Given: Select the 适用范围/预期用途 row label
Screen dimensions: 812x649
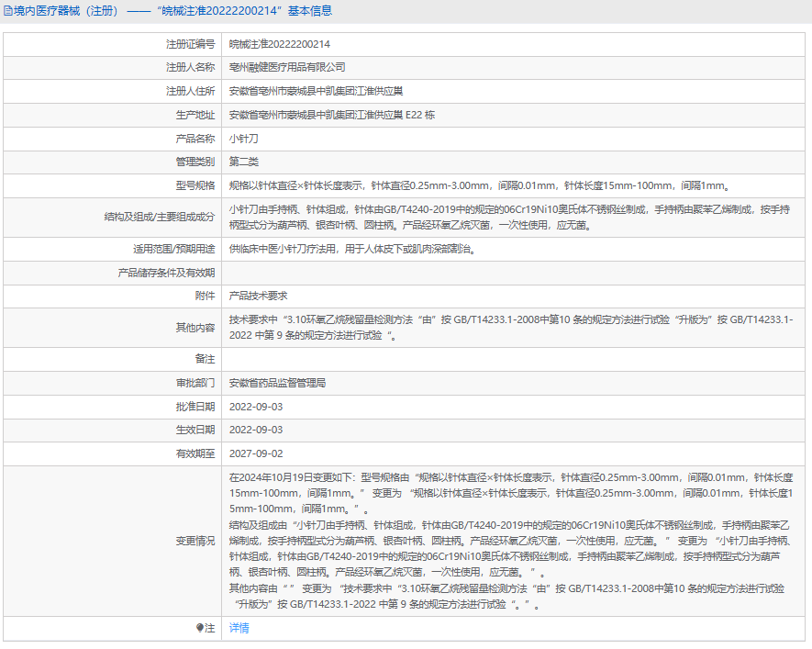Looking at the screenshot, I should pyautogui.click(x=174, y=249).
